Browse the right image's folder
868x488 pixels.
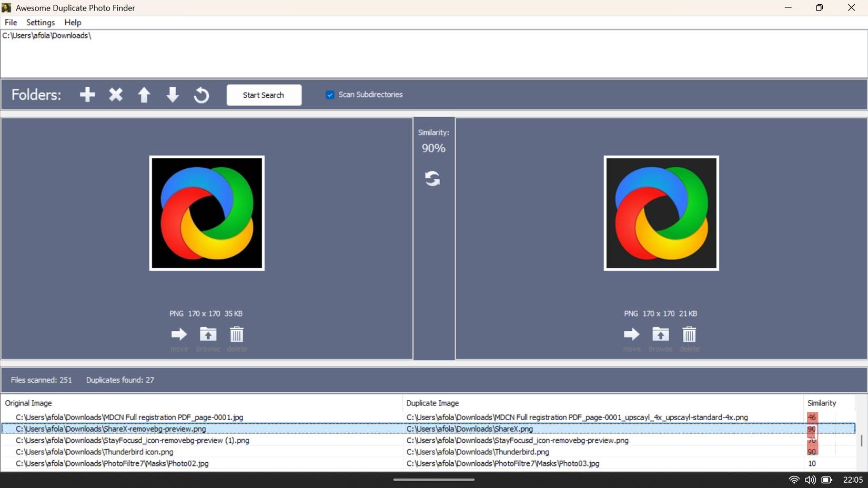(660, 334)
